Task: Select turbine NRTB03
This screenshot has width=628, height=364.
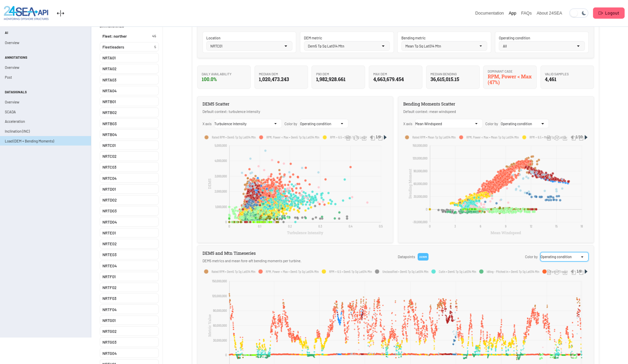Action: tap(129, 124)
